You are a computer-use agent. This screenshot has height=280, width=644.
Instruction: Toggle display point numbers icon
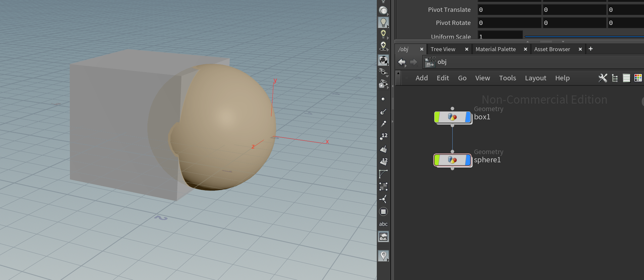tap(383, 136)
